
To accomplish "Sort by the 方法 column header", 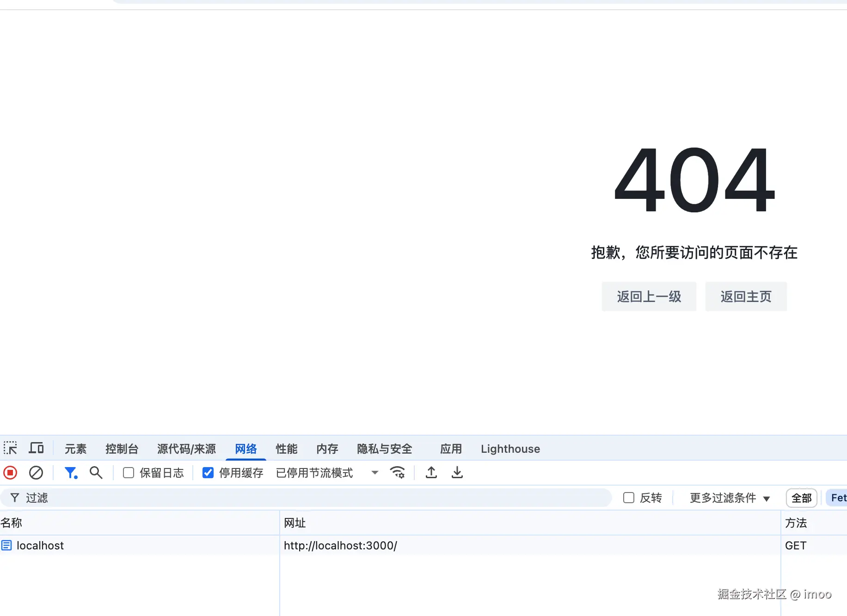I will (x=814, y=523).
